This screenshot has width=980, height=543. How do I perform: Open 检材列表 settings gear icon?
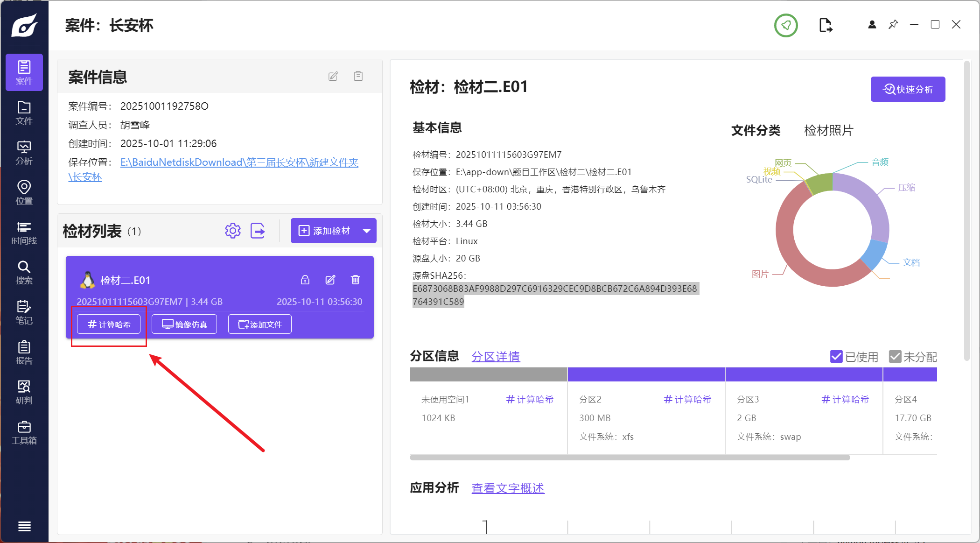232,231
